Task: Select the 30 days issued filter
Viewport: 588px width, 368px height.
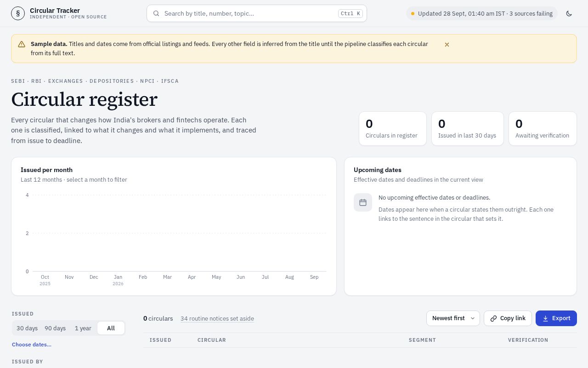Action: coord(27,328)
